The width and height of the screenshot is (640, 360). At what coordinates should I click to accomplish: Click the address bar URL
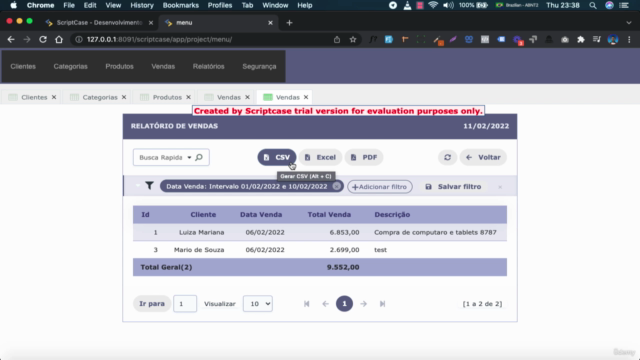(159, 40)
